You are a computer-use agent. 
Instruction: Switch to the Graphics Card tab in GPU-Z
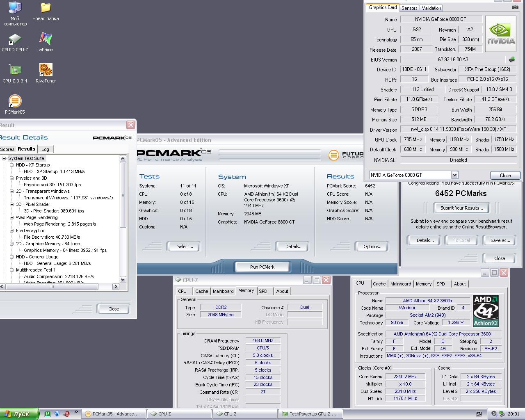click(x=383, y=7)
